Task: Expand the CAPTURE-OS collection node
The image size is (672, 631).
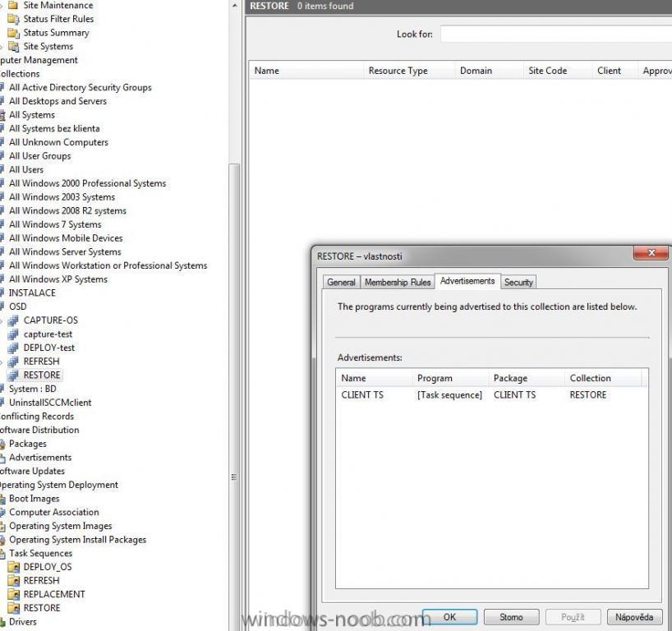Action: (x=2, y=320)
